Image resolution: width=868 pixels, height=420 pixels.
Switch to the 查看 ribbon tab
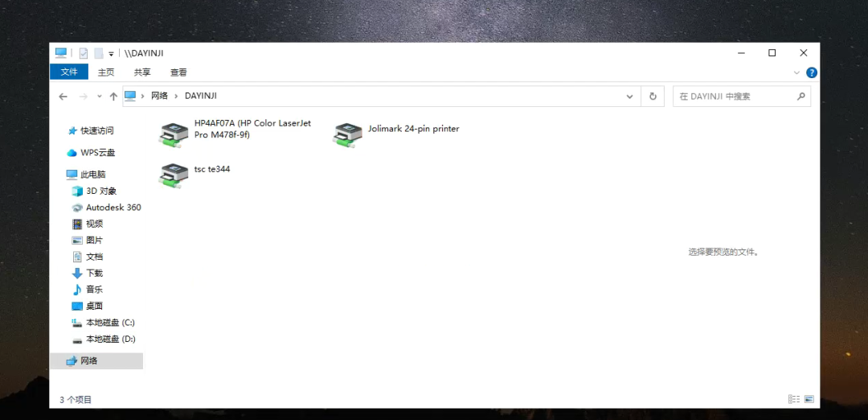178,72
